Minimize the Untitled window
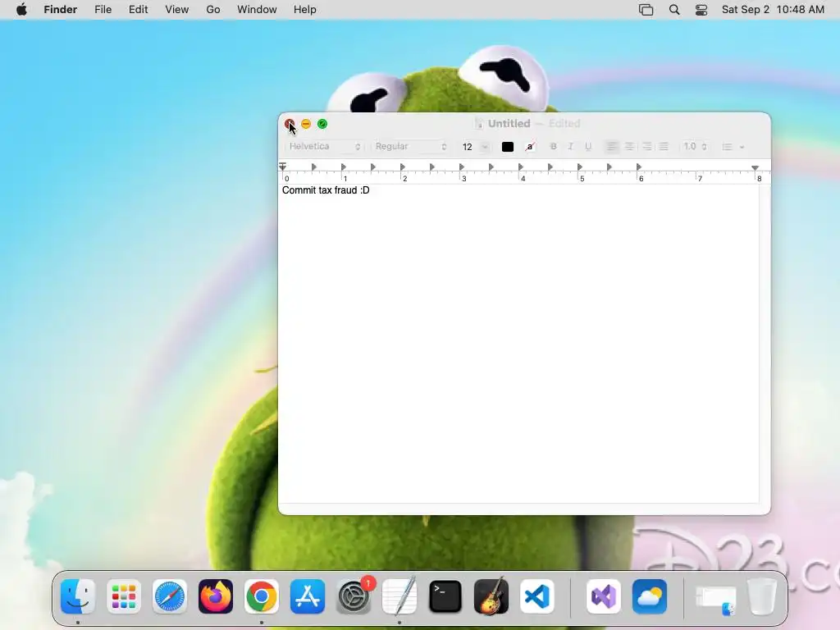Image resolution: width=840 pixels, height=630 pixels. coord(306,125)
